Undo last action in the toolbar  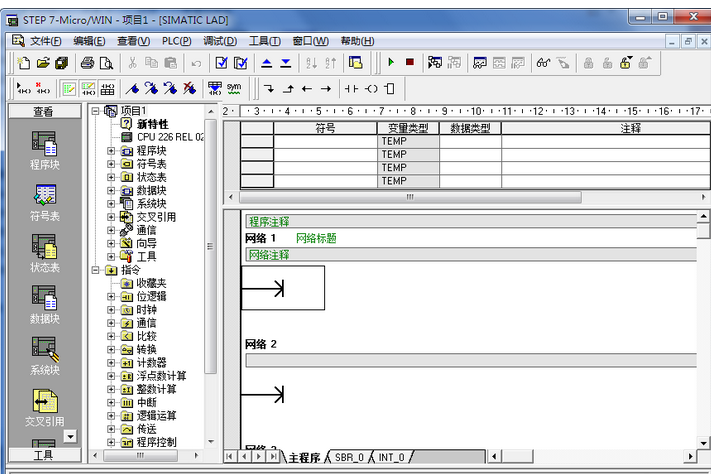click(196, 63)
